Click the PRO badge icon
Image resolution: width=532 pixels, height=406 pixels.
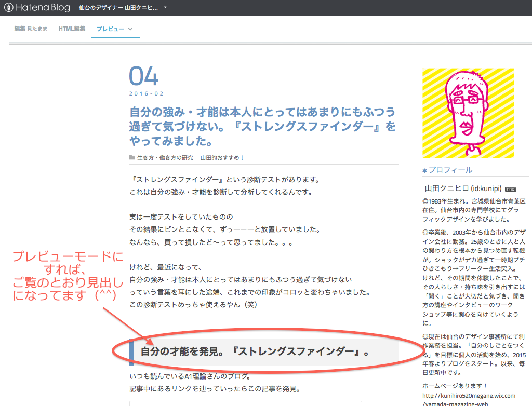point(511,190)
